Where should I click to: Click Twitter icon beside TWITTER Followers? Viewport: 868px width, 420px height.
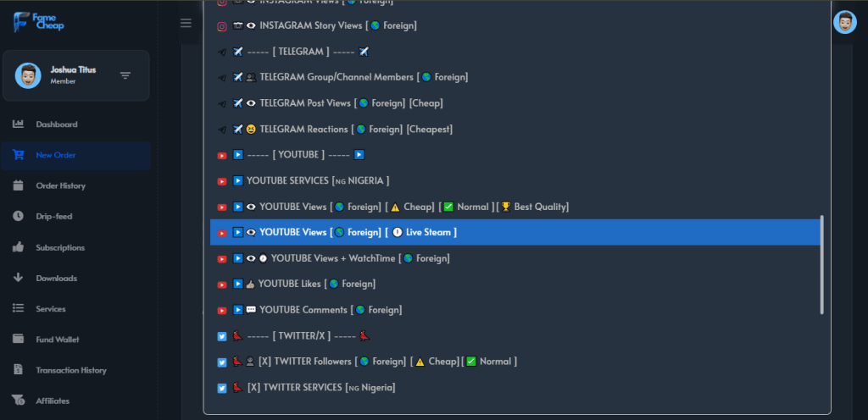pyautogui.click(x=222, y=362)
